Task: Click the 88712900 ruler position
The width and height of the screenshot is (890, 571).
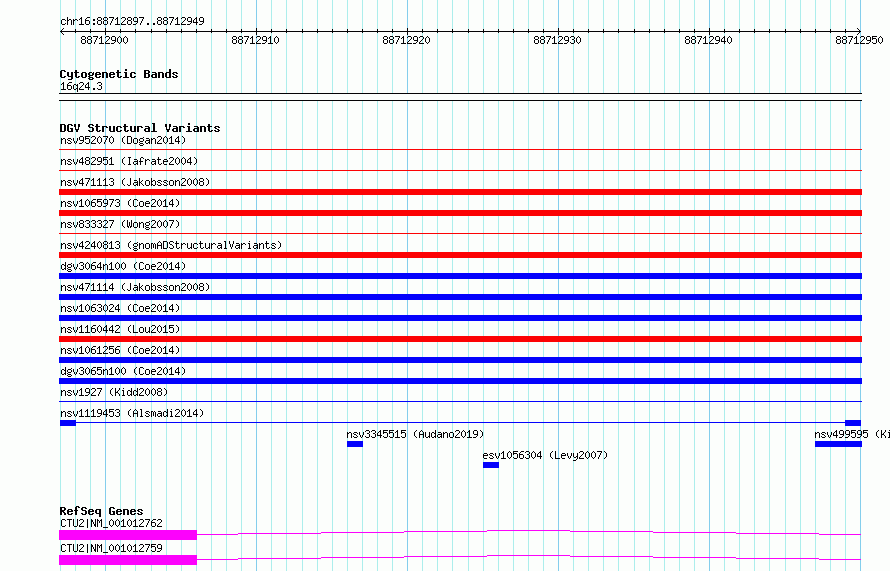Action: pos(104,40)
